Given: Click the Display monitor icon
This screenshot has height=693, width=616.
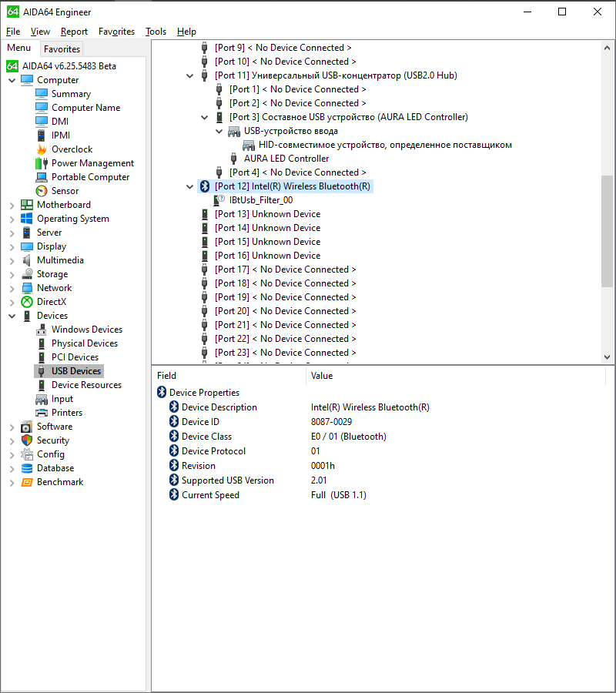Looking at the screenshot, I should tap(27, 246).
